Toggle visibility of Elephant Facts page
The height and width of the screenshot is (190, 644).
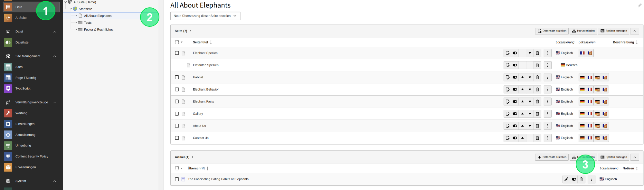coord(515,102)
